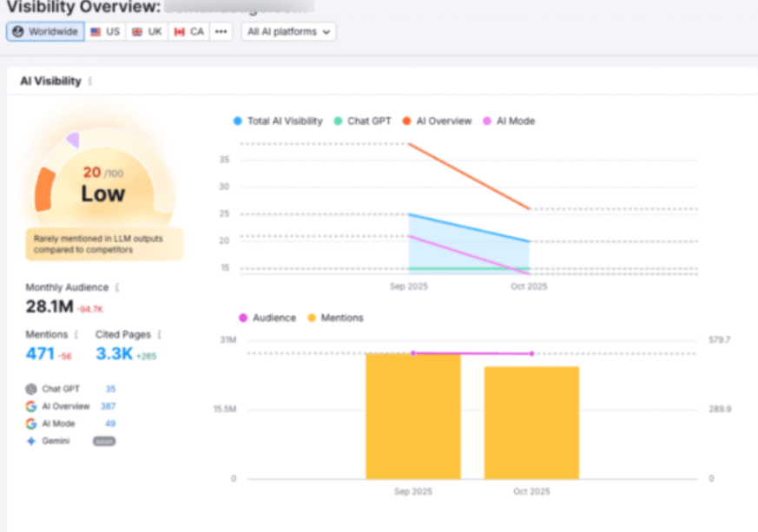Toggle Total AI Visibility legend series

tap(278, 122)
